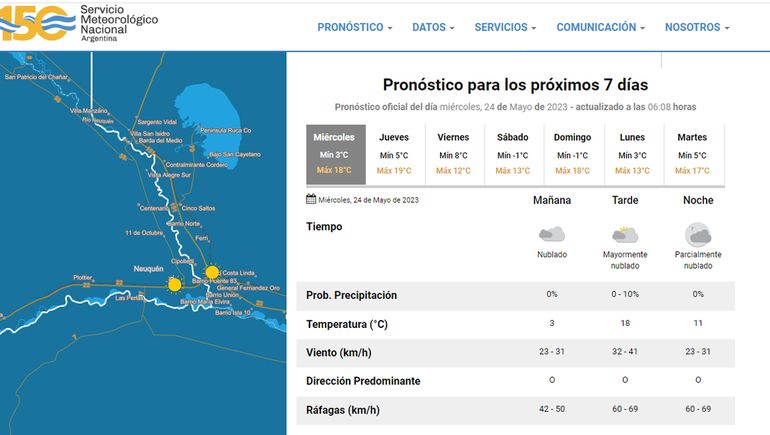
Task: Click the Cipolletti label on the map
Action: 183,259
